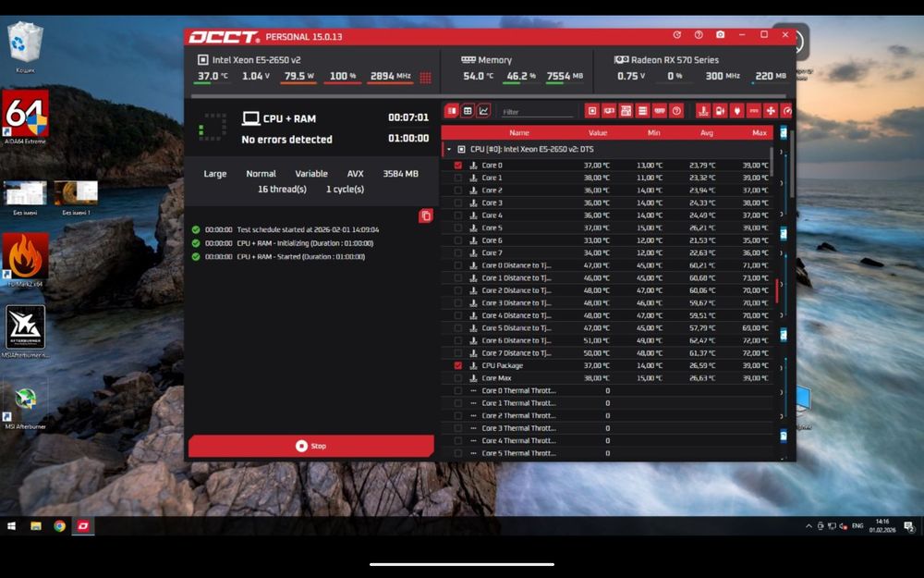Open AIDA64 Extreme desktop icon
Image resolution: width=924 pixels, height=578 pixels.
[25, 117]
